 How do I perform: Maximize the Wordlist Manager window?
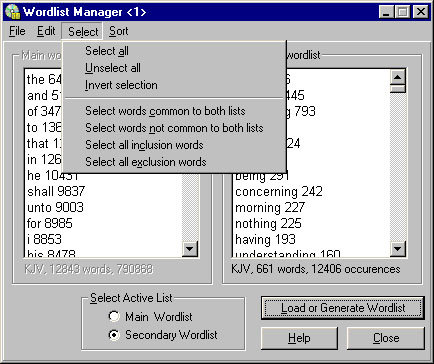[403, 12]
